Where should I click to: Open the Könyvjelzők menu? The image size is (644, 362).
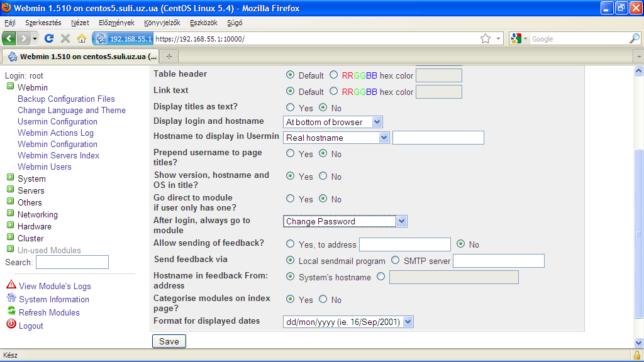click(162, 23)
